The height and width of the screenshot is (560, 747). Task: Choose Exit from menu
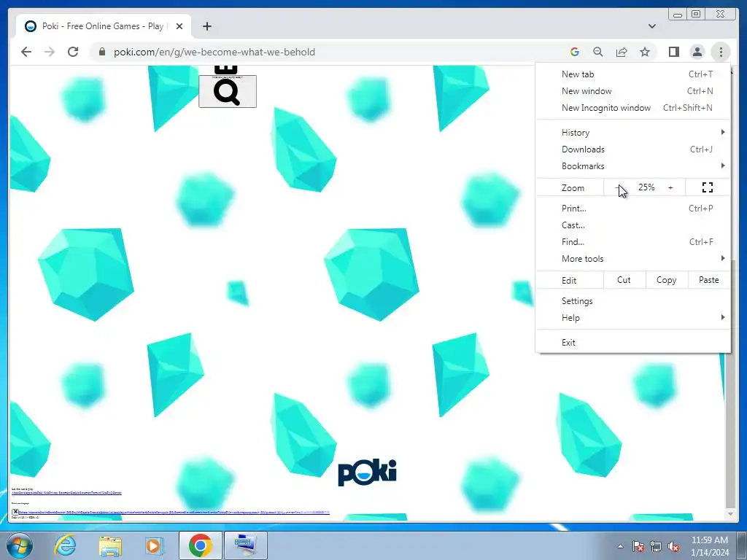[632, 343]
